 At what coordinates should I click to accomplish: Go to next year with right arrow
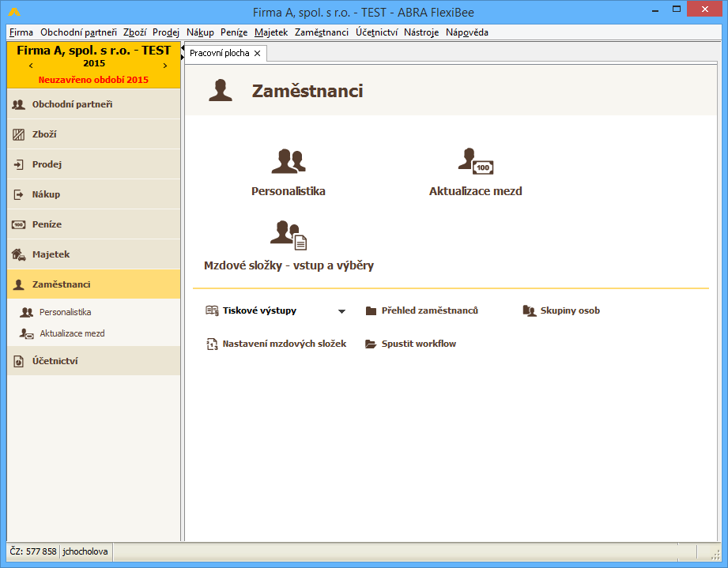point(165,66)
